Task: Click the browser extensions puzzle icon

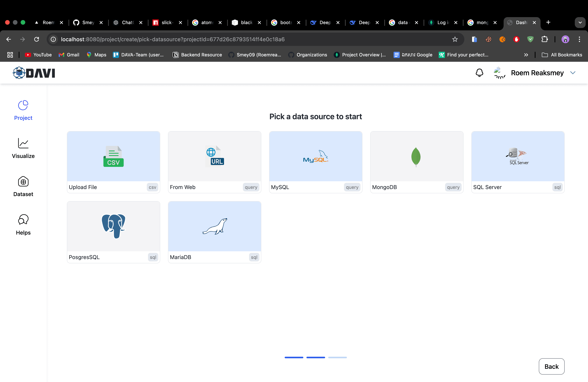Action: point(545,39)
